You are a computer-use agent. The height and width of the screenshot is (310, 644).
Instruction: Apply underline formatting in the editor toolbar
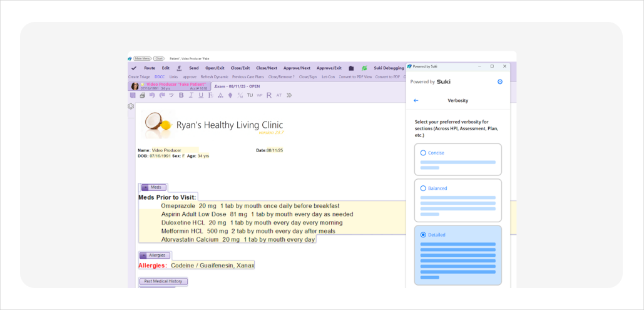point(200,95)
